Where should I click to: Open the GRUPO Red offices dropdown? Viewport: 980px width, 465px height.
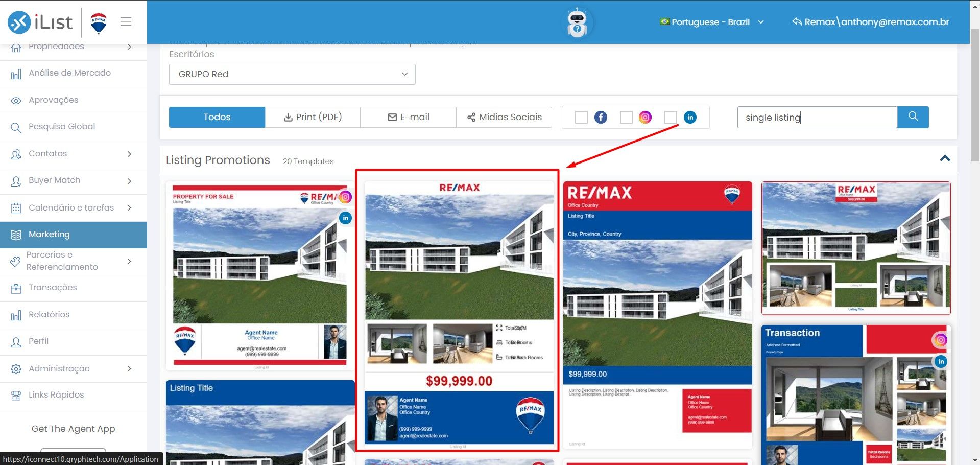(292, 74)
